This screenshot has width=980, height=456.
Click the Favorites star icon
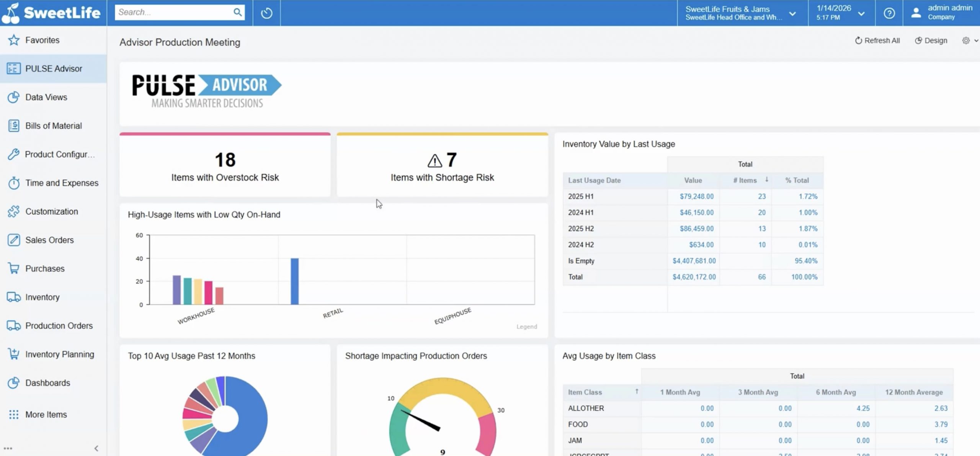[14, 40]
